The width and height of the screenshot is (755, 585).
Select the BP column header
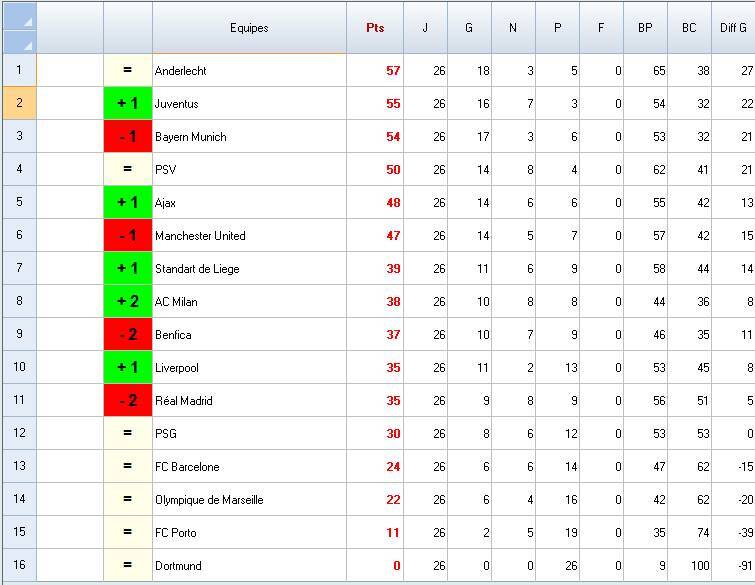[645, 28]
